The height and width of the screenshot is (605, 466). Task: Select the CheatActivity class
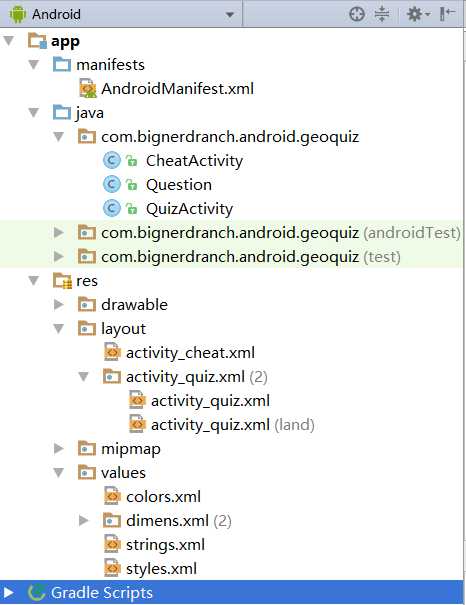click(x=194, y=161)
